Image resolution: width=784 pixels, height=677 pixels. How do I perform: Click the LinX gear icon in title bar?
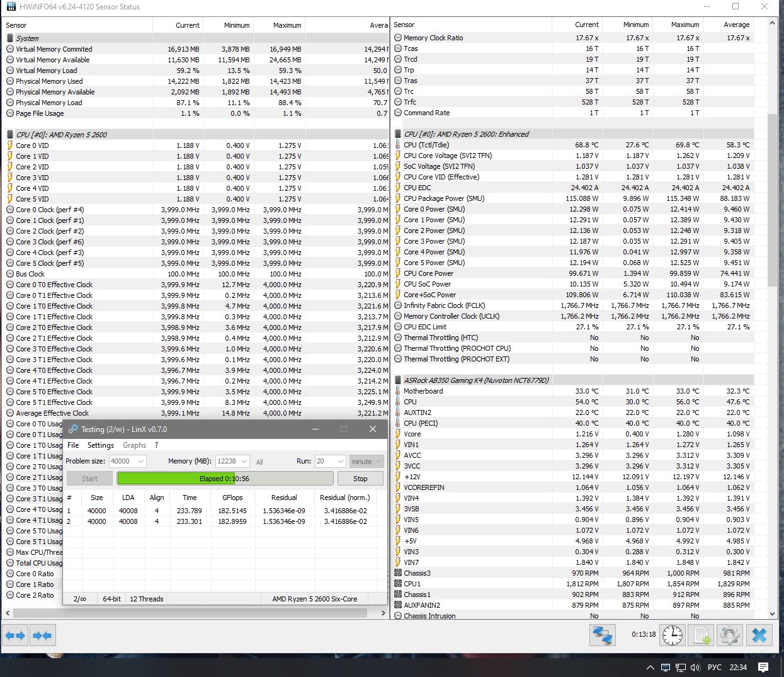(73, 429)
